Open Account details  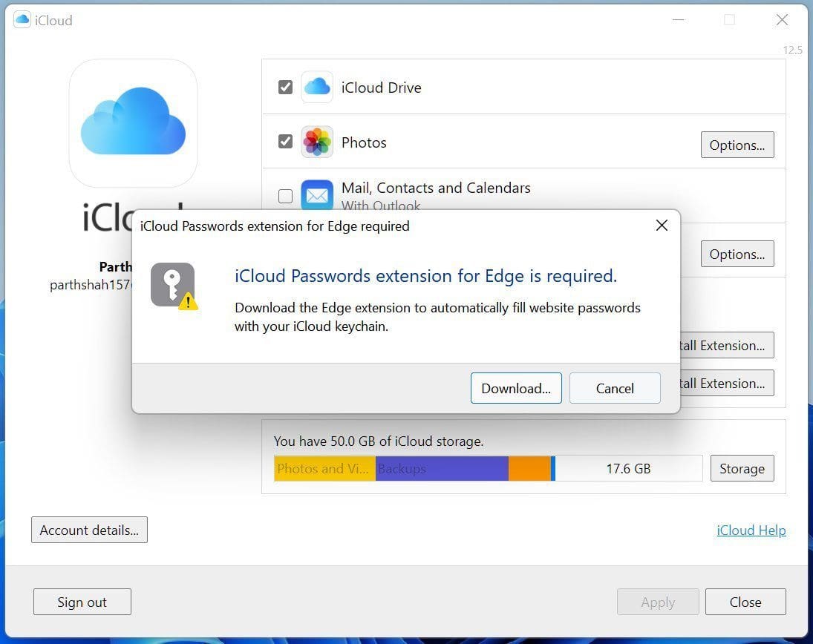(x=89, y=530)
